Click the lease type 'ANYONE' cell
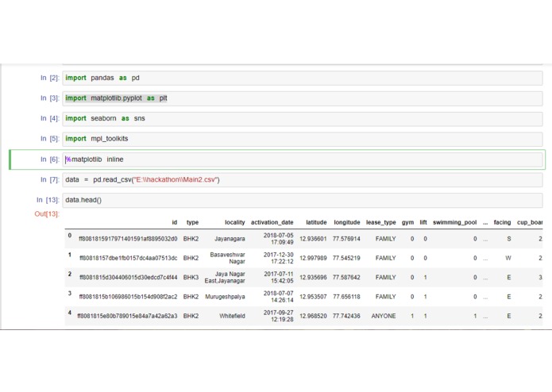Image resolution: width=552 pixels, height=392 pixels. pyautogui.click(x=384, y=317)
